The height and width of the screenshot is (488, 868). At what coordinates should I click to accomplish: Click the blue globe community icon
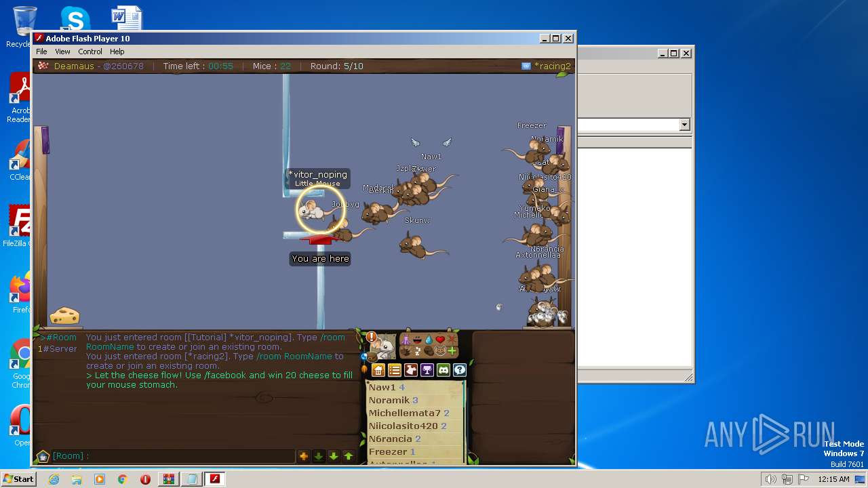(x=363, y=357)
